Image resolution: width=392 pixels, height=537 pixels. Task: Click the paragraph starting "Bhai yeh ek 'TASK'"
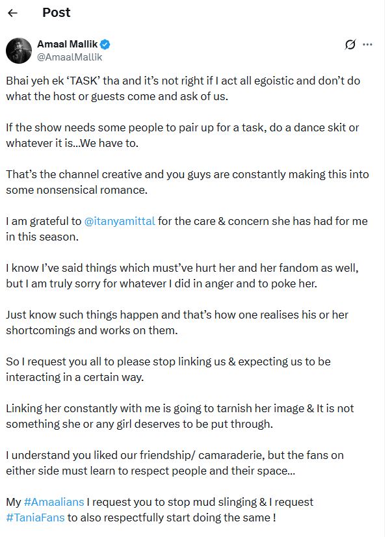click(x=183, y=88)
